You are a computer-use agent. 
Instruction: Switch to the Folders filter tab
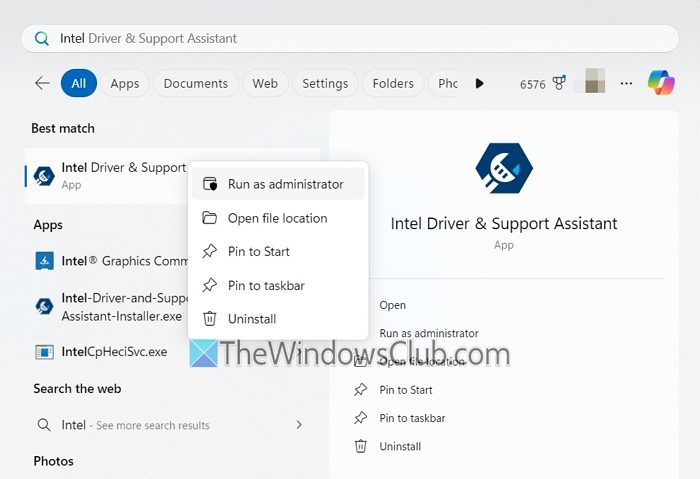click(393, 83)
